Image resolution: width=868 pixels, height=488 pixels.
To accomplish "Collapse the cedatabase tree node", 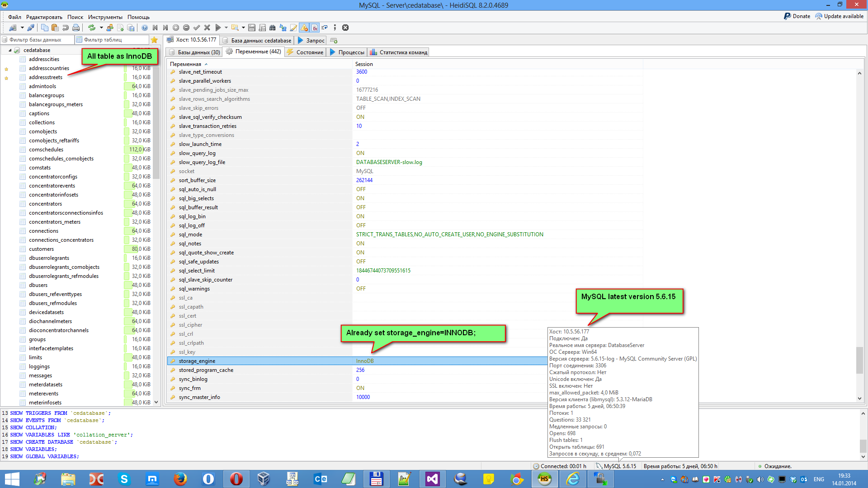I will [x=10, y=50].
